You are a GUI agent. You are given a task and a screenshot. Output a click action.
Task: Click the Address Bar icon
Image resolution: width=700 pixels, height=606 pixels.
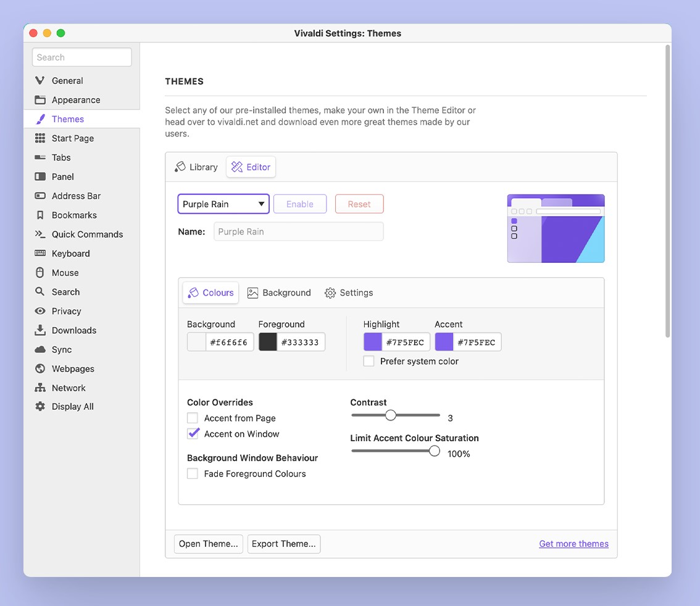40,196
